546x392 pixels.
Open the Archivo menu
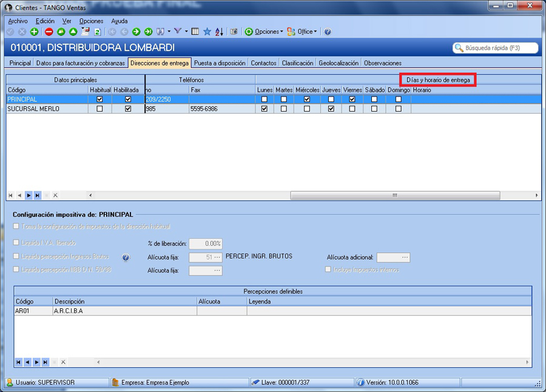pos(18,21)
